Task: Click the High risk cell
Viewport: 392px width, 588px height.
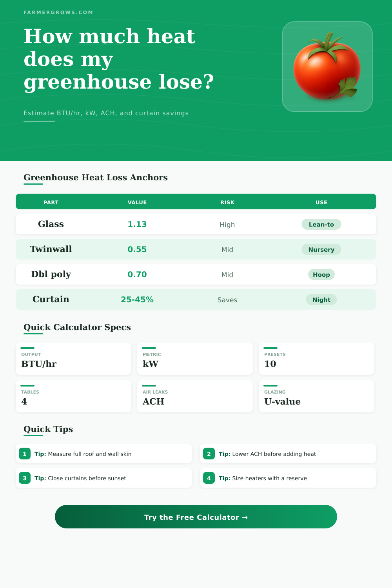Action: (x=227, y=225)
